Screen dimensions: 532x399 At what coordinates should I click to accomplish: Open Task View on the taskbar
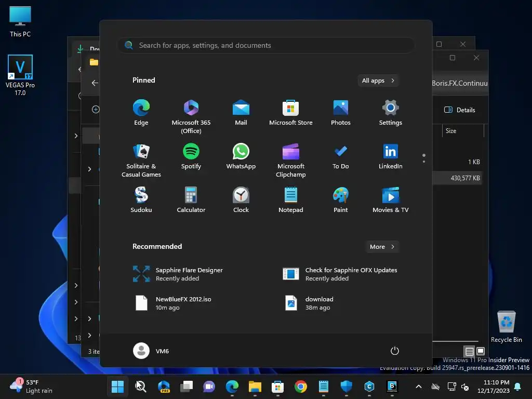click(187, 387)
